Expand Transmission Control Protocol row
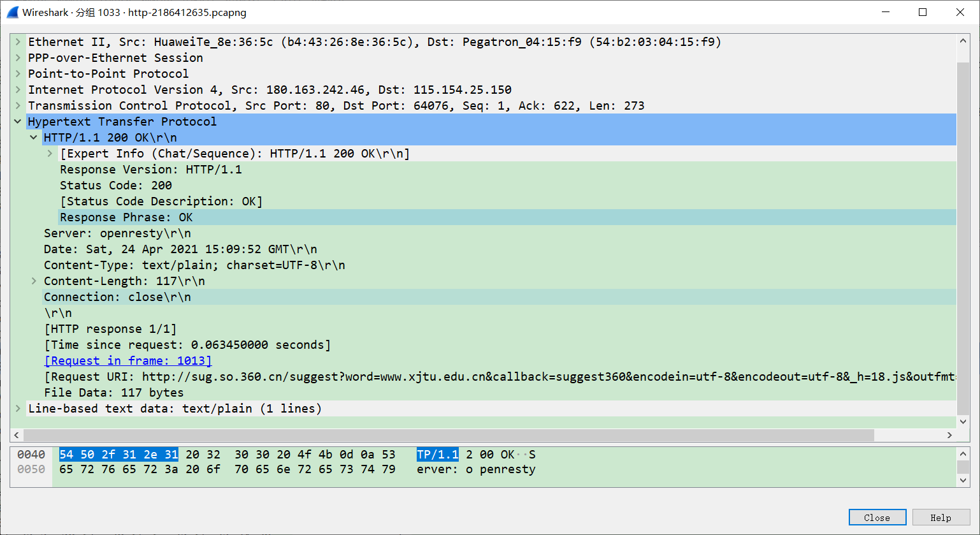 point(18,106)
